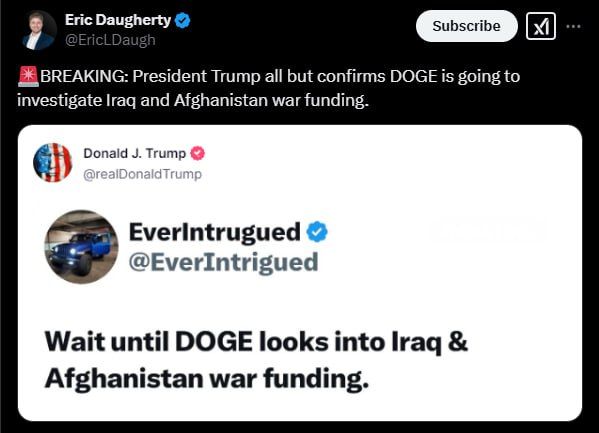Click Eric Daugherty's blue verified badge
The width and height of the screenshot is (599, 433).
[182, 20]
